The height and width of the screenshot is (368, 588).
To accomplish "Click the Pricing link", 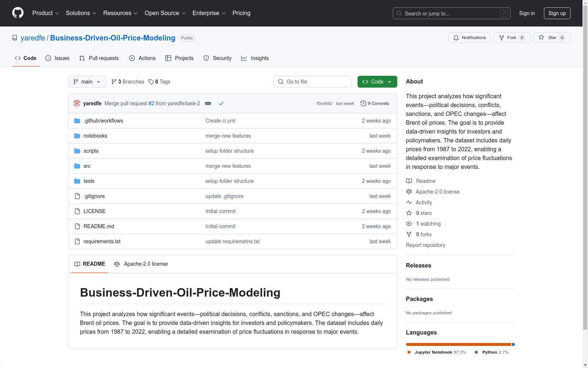I will tap(241, 13).
